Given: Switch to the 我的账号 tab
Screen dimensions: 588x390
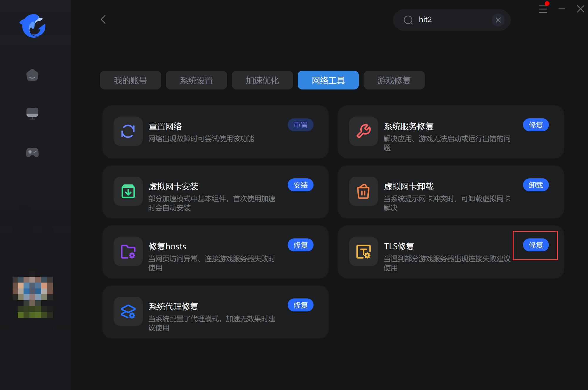Looking at the screenshot, I should point(130,80).
